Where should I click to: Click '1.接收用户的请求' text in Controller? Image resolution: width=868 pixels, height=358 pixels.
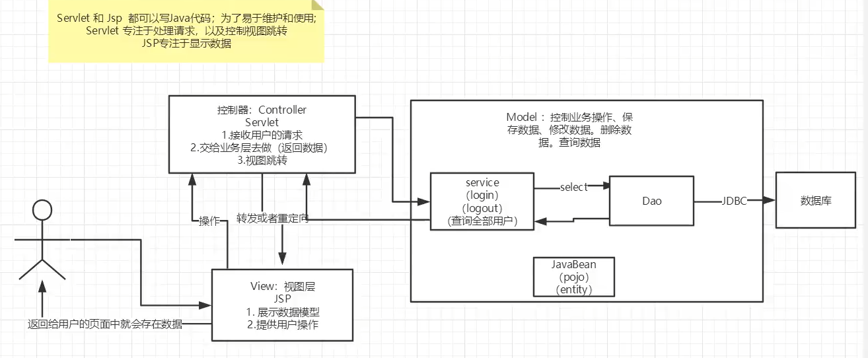(x=262, y=135)
